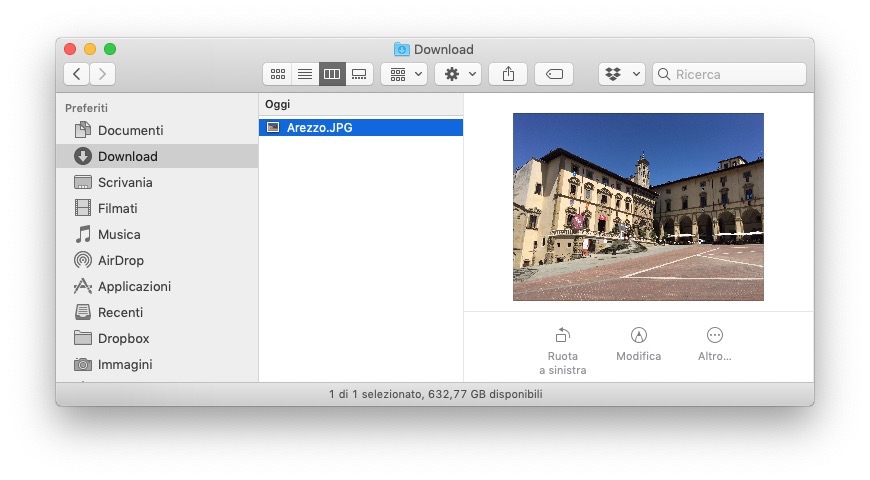Click the Edit Tags toolbar icon
This screenshot has width=870, height=480.
(x=554, y=74)
